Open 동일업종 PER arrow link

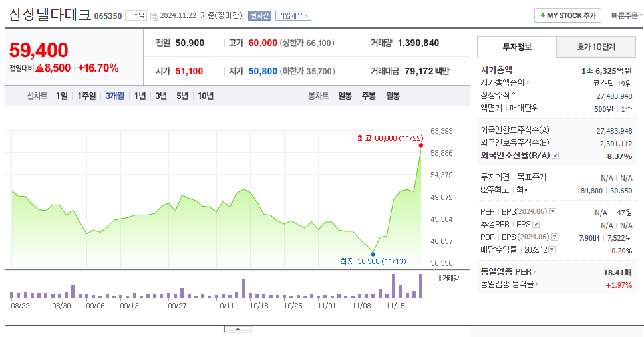pyautogui.click(x=534, y=272)
